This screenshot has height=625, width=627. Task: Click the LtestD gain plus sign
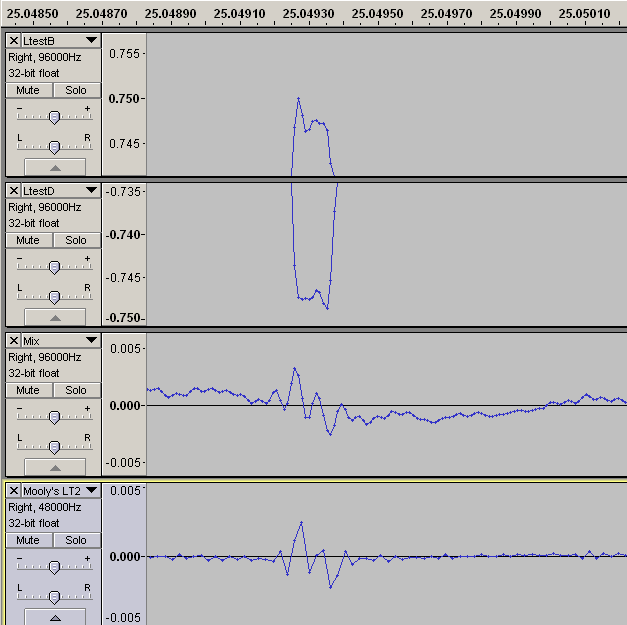pos(88,258)
